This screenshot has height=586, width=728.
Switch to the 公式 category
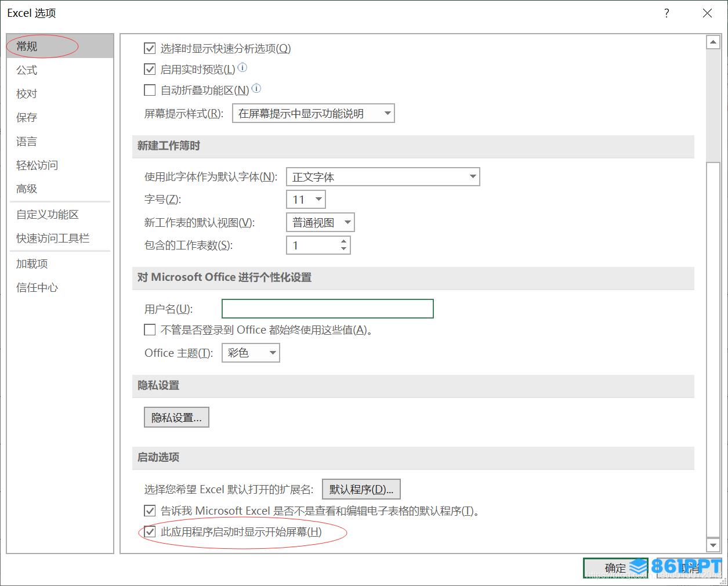60,70
